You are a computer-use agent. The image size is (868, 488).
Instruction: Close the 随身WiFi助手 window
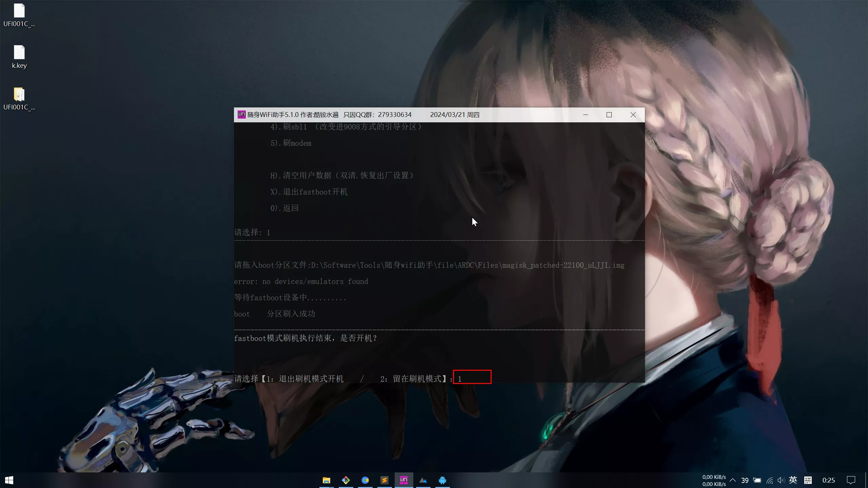click(633, 115)
